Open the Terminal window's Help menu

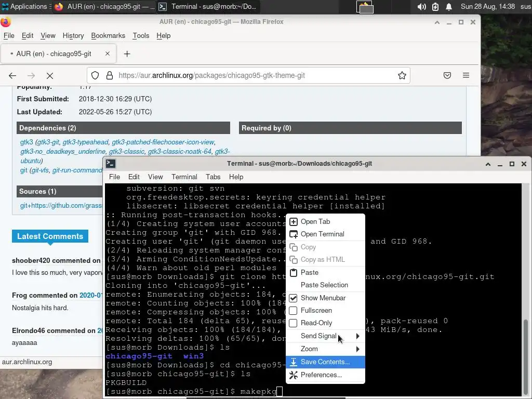pyautogui.click(x=236, y=177)
